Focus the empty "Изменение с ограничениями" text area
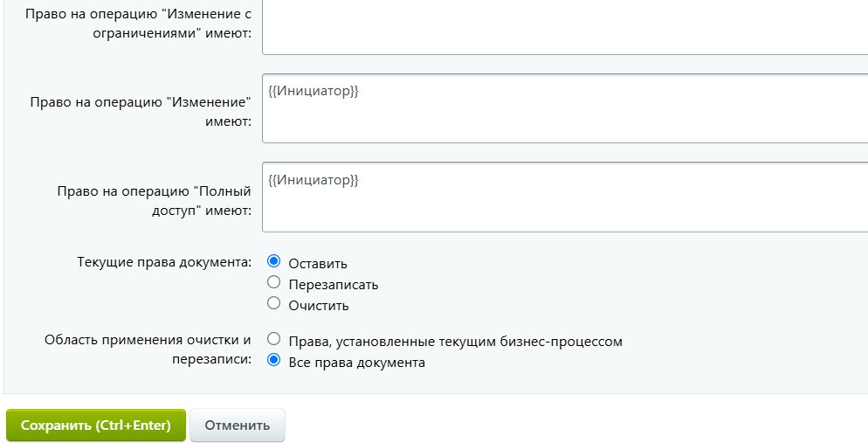This screenshot has height=443, width=868. pos(564,26)
